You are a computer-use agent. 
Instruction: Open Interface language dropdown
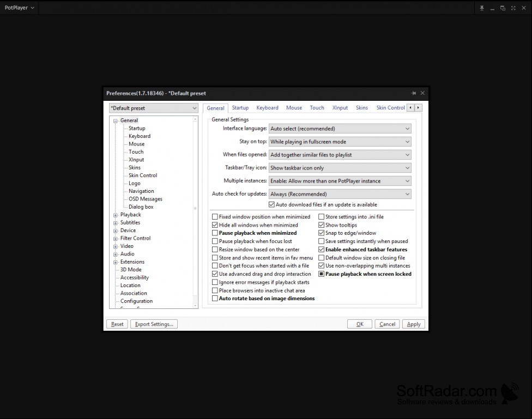coord(340,129)
